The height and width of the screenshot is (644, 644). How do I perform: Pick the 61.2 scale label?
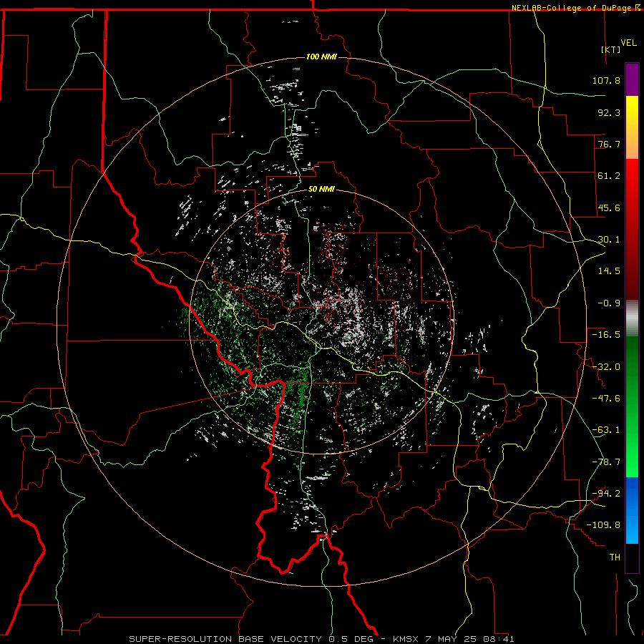(x=609, y=176)
